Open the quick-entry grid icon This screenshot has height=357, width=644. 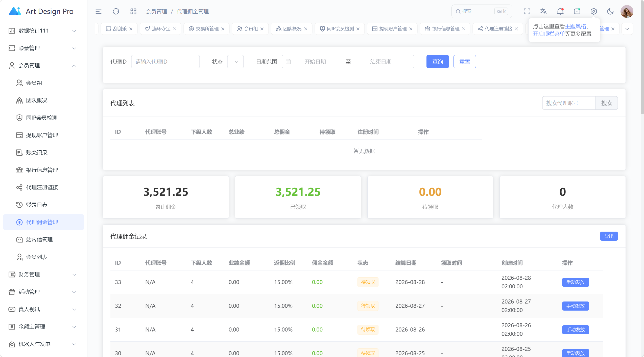coord(133,11)
